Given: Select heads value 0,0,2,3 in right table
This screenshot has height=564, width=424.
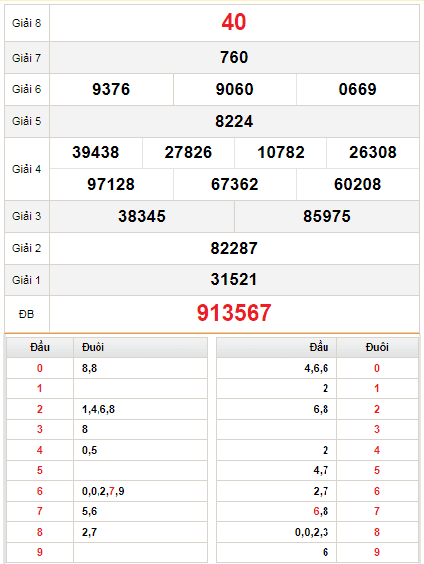Looking at the screenshot, I should (312, 532).
